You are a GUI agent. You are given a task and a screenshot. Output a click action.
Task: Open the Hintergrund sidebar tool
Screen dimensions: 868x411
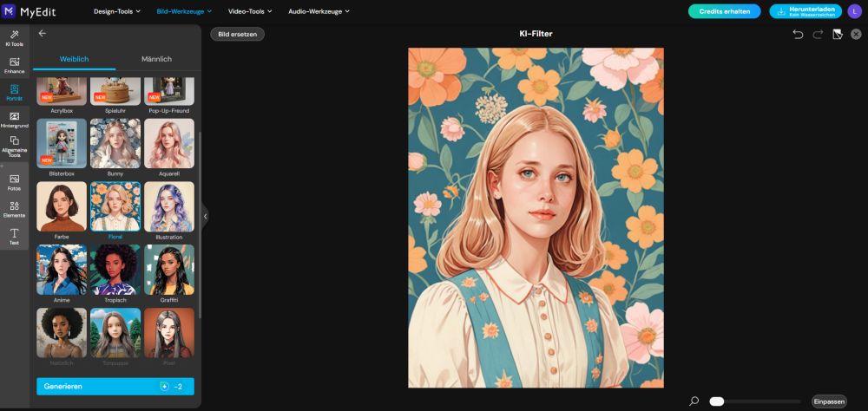(x=14, y=120)
